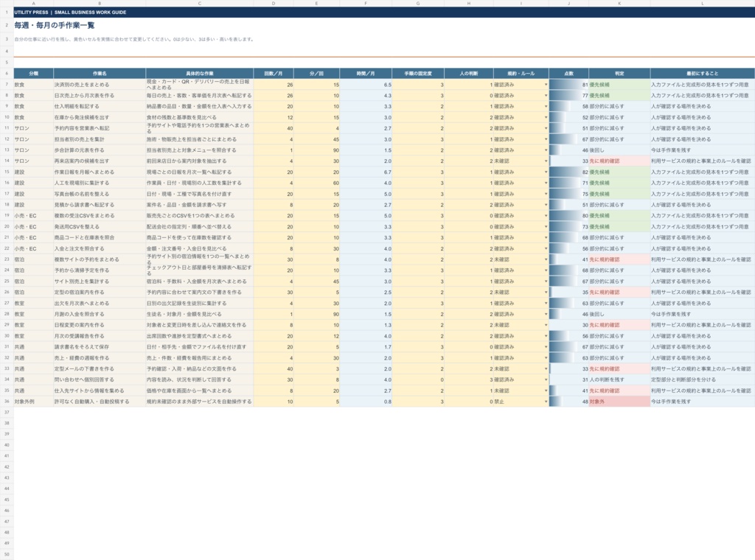Open the rule dropdown for 複数サイトの予約をまとめる
The height and width of the screenshot is (560, 755).
click(546, 260)
